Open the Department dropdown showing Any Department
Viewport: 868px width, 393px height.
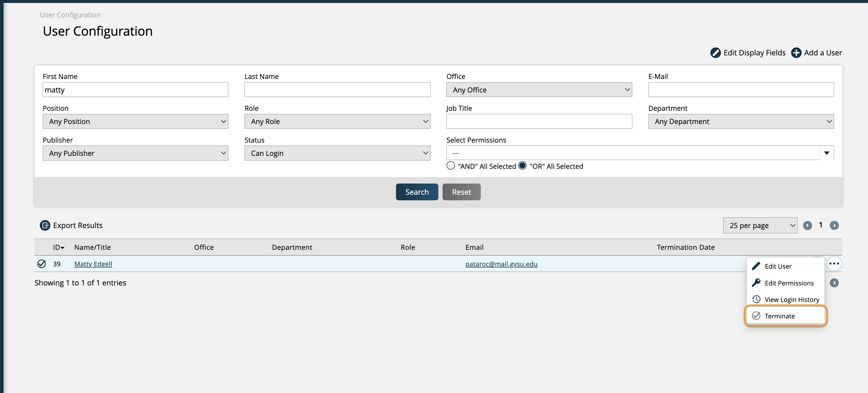pyautogui.click(x=741, y=121)
